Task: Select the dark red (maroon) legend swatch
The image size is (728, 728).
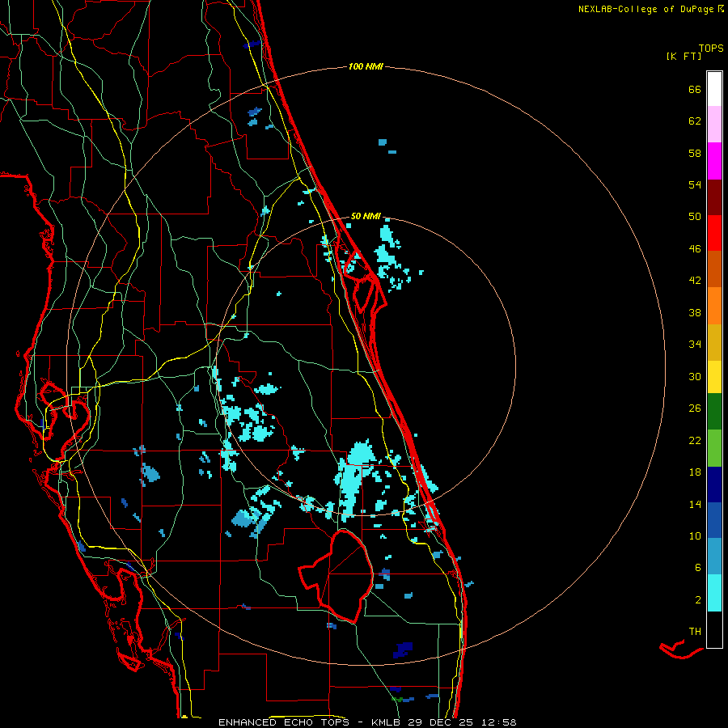Action: pos(714,197)
